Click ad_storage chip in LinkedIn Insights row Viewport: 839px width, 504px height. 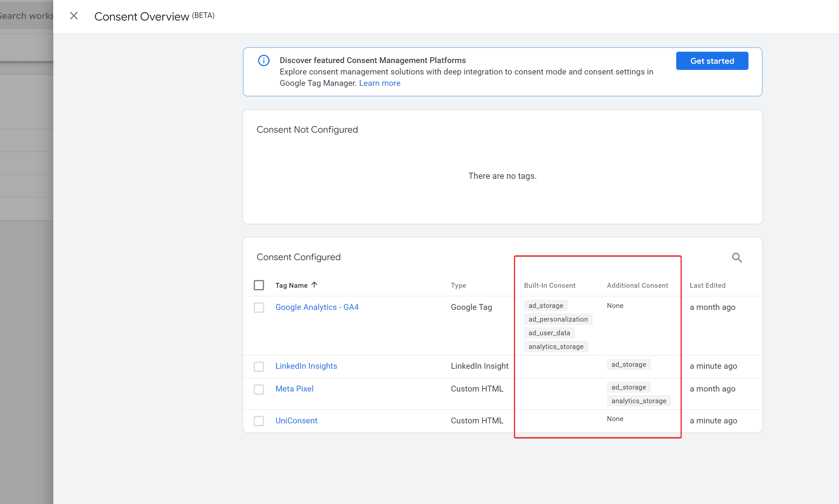[x=628, y=365]
